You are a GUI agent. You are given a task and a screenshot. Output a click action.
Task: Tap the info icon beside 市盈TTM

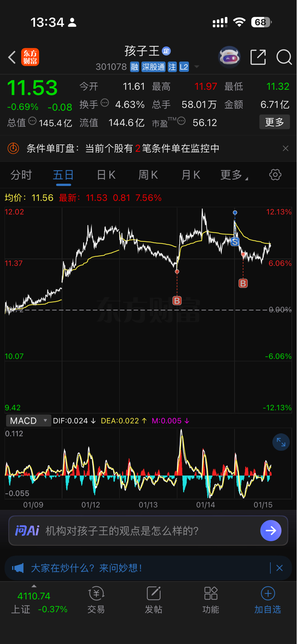point(181,121)
